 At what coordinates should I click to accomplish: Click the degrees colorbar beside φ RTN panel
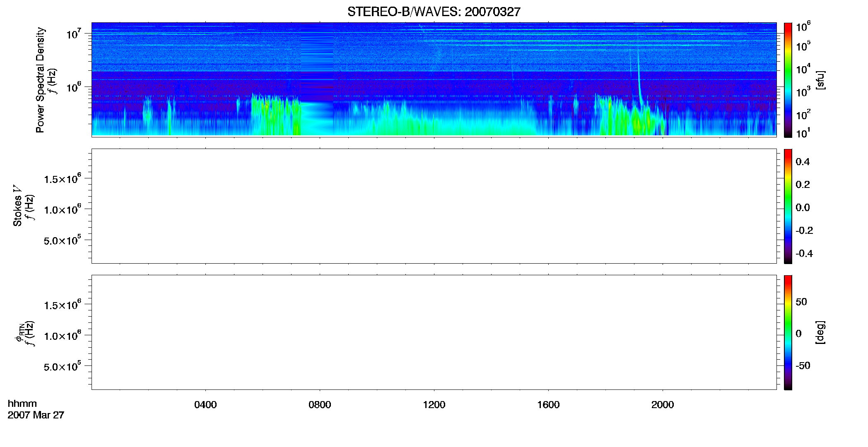788,332
